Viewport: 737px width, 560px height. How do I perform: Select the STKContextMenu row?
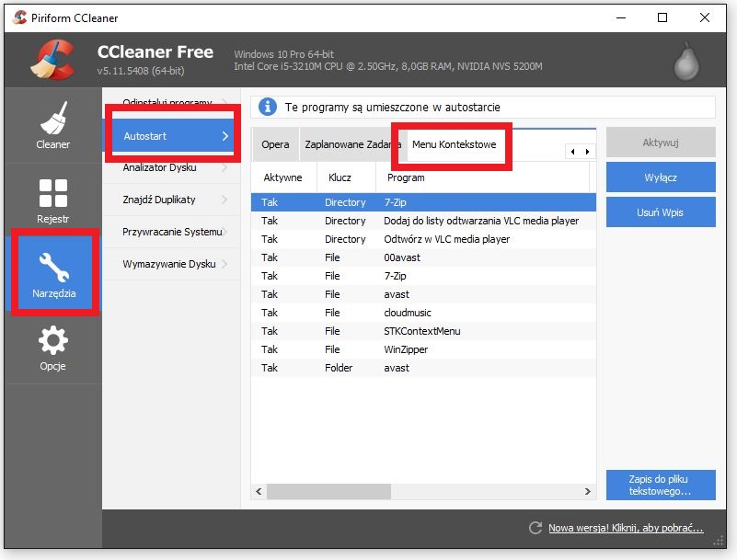coord(423,331)
